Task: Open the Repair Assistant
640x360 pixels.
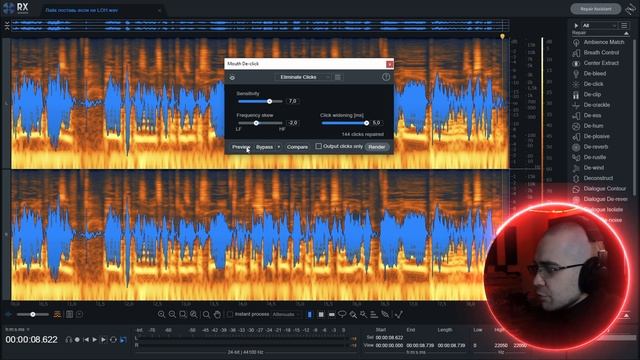Action: pyautogui.click(x=596, y=9)
